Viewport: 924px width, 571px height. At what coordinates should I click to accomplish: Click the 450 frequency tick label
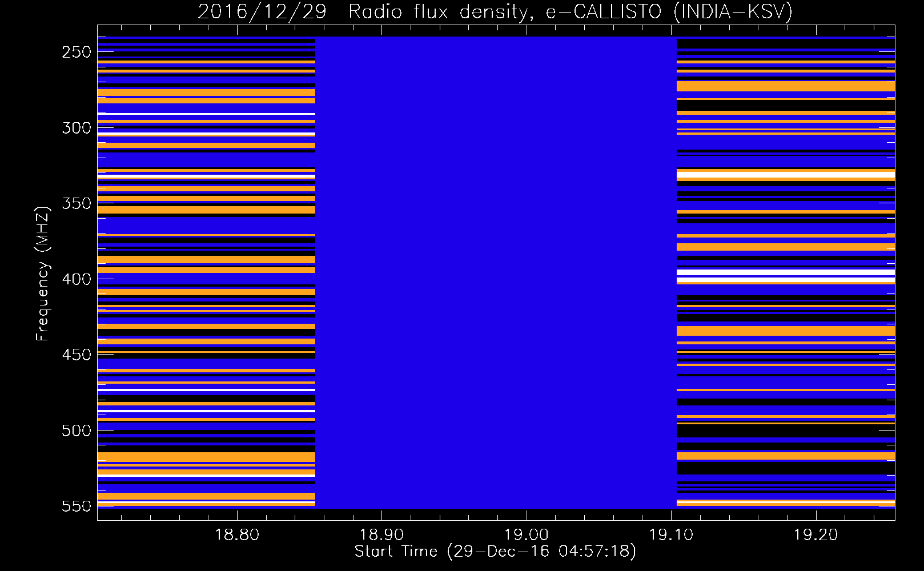coord(77,355)
